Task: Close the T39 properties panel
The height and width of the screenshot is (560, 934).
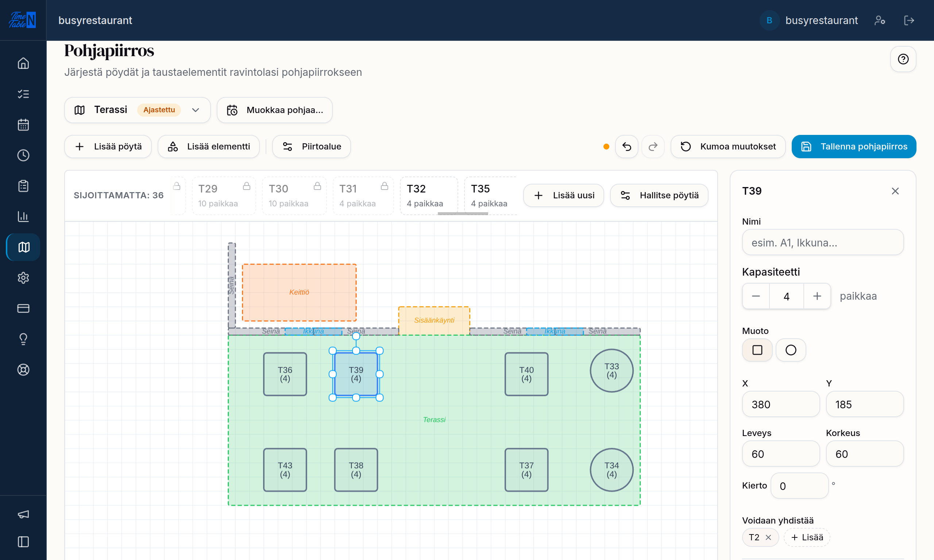Action: (895, 191)
